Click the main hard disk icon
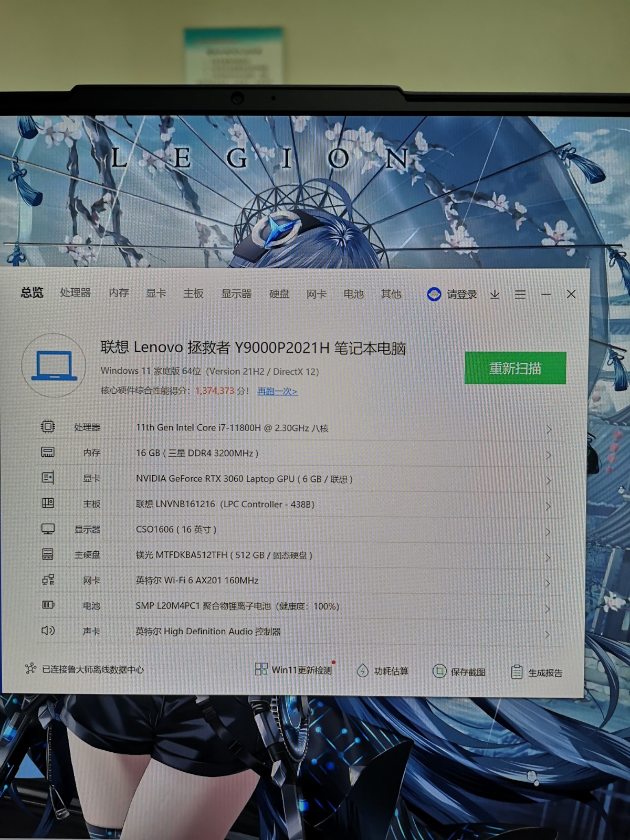 point(48,554)
